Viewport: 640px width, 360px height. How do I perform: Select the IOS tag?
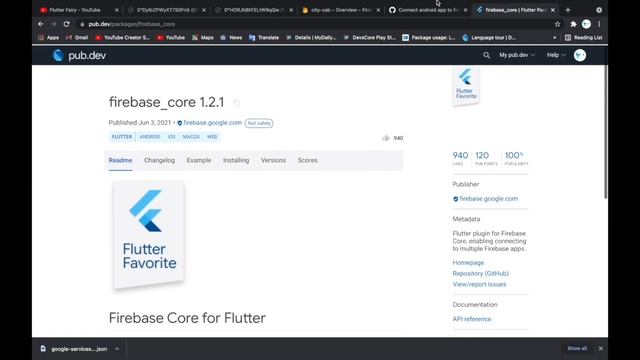pos(171,137)
